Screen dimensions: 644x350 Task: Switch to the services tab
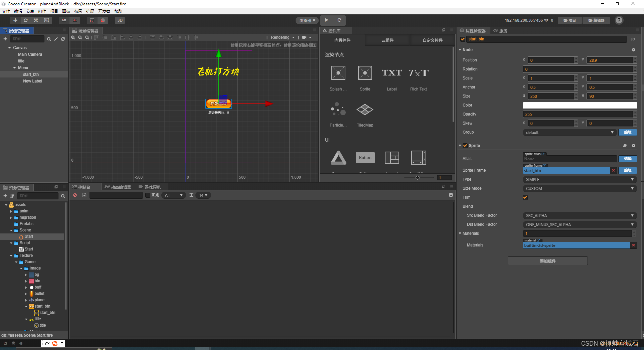[500, 31]
